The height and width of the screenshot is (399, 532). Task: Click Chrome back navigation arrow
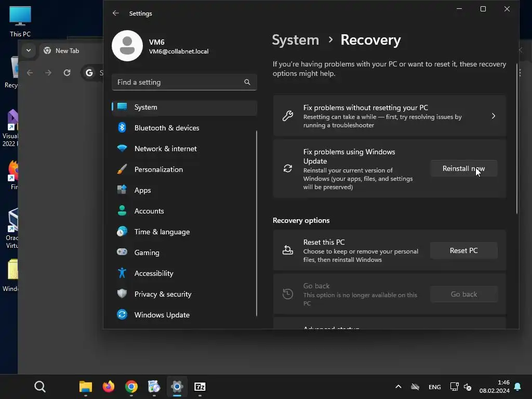point(30,73)
